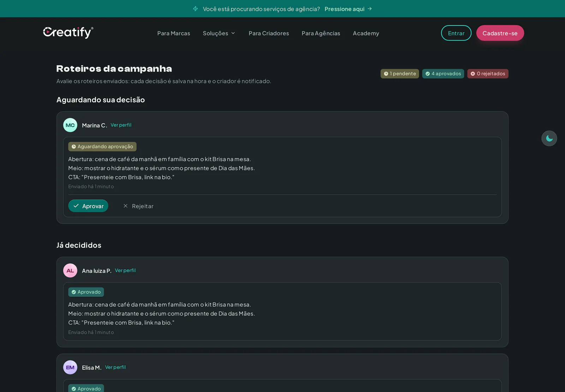The width and height of the screenshot is (565, 392).
Task: Open Ana luiza P. avatar AL
Action: [70, 271]
